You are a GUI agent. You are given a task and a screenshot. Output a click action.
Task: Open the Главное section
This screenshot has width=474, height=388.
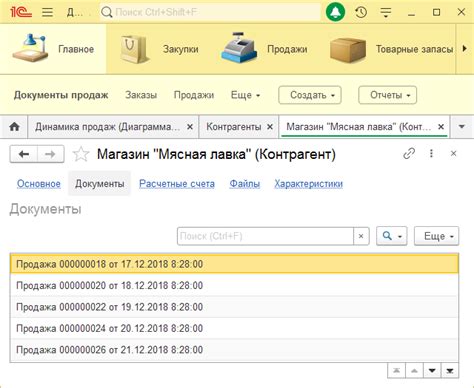pos(53,49)
